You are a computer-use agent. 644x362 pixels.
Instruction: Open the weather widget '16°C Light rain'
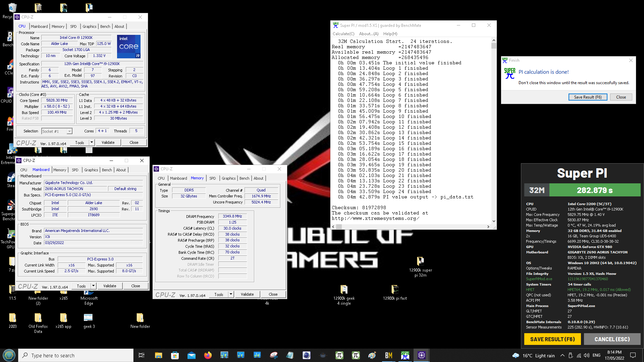[533, 355]
